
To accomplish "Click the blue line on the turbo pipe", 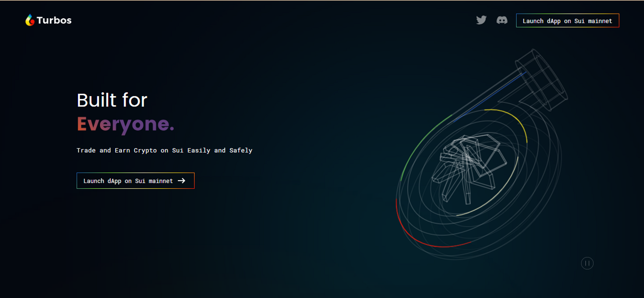I will [x=489, y=97].
